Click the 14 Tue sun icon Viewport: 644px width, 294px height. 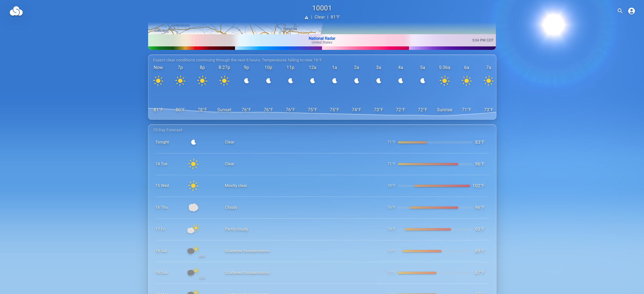click(x=193, y=164)
